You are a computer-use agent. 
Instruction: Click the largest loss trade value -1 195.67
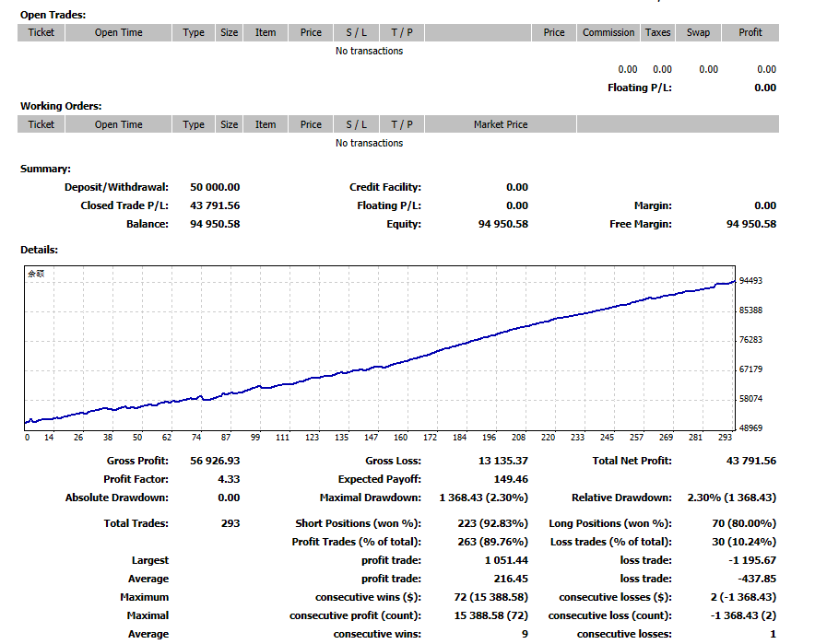click(752, 560)
